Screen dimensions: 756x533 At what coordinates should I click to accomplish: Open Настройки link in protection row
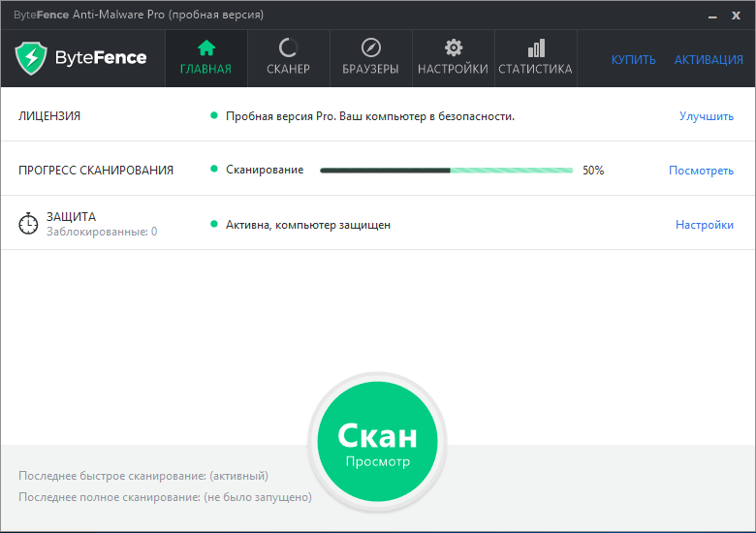705,225
